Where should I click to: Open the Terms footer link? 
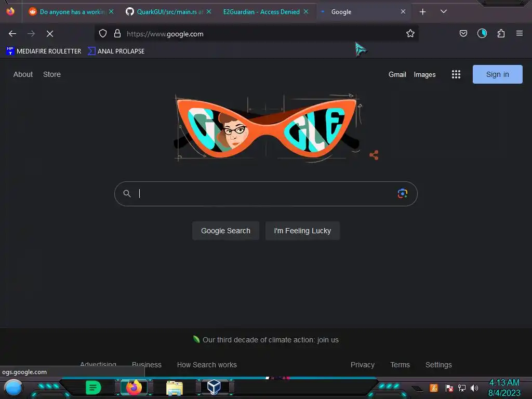click(400, 365)
